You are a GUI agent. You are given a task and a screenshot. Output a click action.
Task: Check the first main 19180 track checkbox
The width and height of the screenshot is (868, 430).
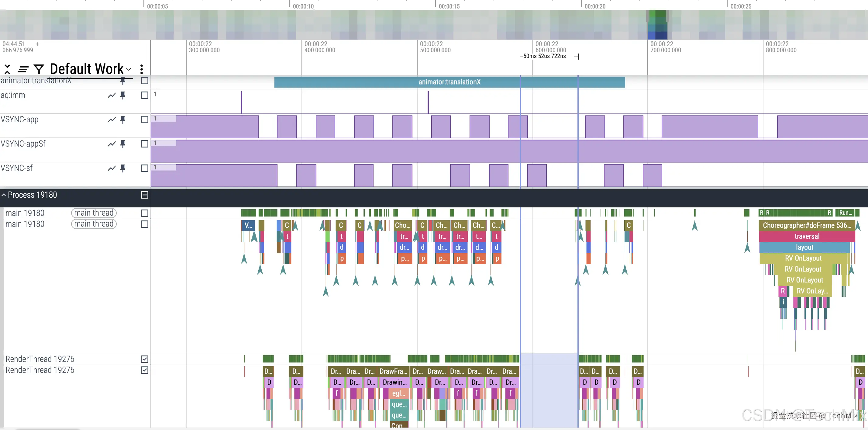145,213
